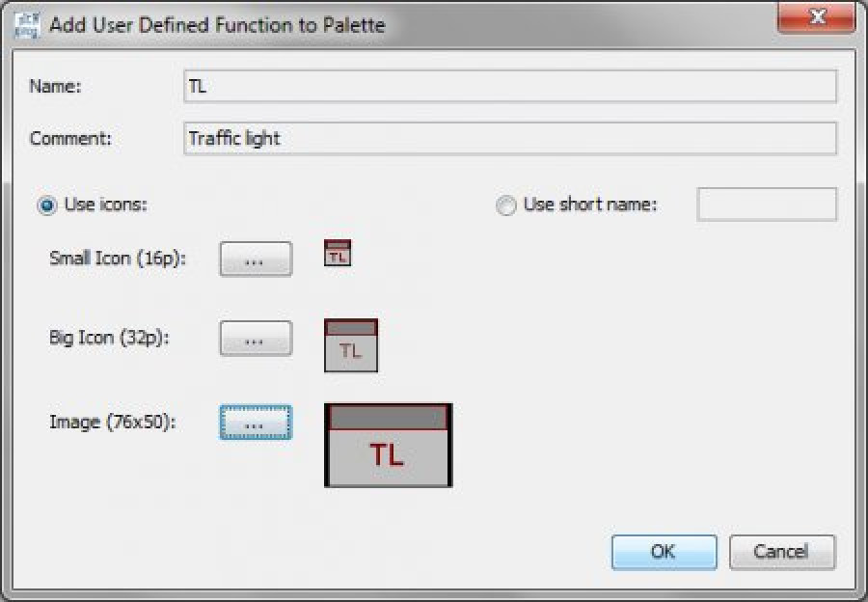Browse for a Big Icon (32p) file
Viewport: 868px width, 602px height.
click(256, 339)
